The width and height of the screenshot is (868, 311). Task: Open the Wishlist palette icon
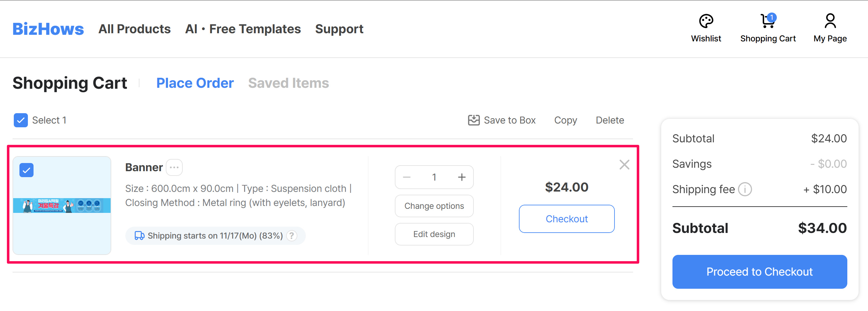tap(706, 21)
